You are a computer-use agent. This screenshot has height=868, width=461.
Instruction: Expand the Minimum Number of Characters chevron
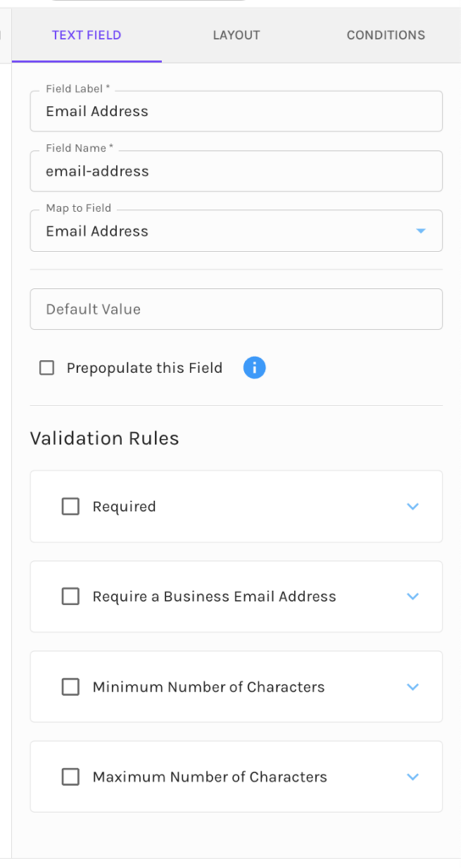click(x=413, y=687)
